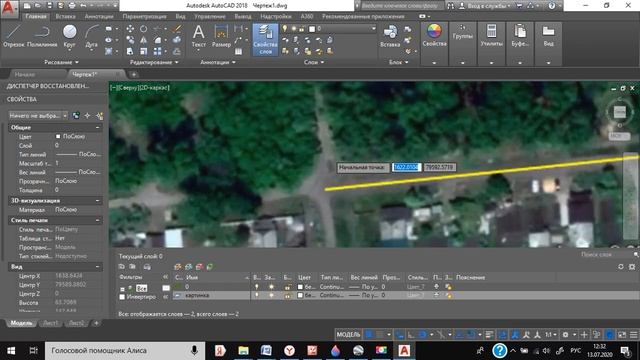
Task: Activate the Move tool in Редактирование
Action: click(x=130, y=29)
